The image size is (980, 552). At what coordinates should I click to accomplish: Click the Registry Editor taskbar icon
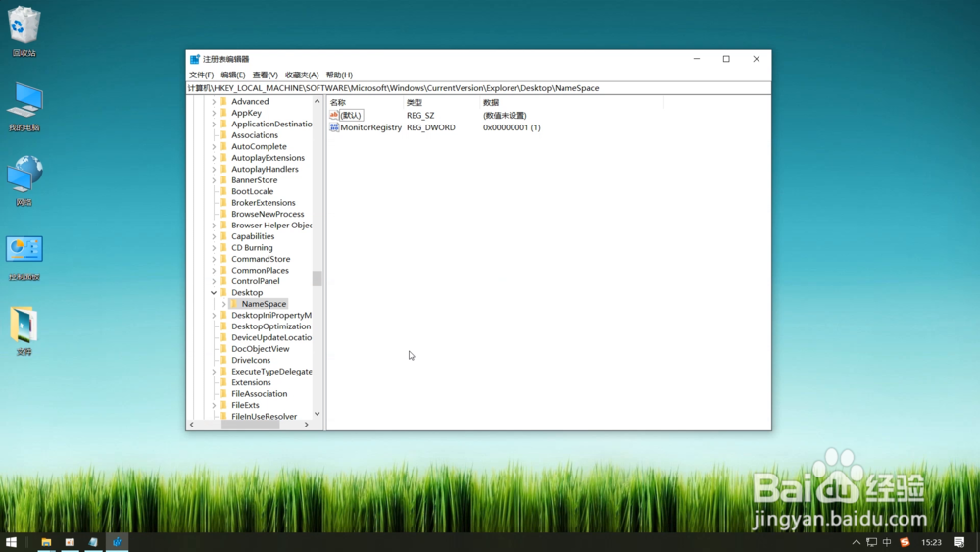tap(117, 542)
